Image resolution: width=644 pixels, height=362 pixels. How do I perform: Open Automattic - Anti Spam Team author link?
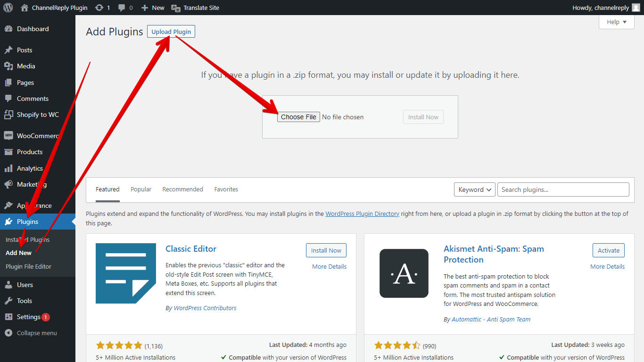pyautogui.click(x=491, y=319)
